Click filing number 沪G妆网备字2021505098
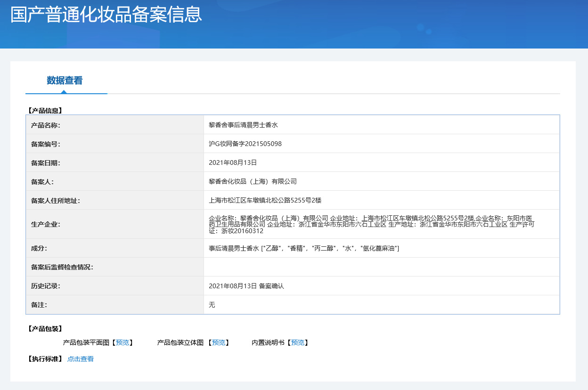The height and width of the screenshot is (390, 588). coord(245,144)
